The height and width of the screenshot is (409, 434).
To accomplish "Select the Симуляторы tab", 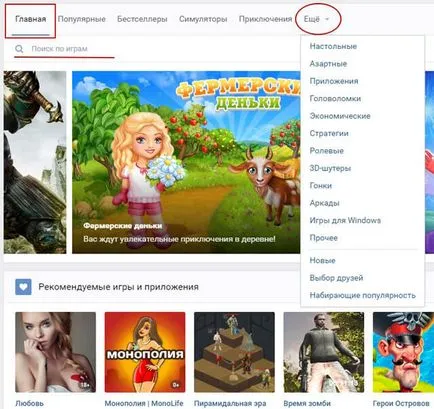I will [x=203, y=19].
